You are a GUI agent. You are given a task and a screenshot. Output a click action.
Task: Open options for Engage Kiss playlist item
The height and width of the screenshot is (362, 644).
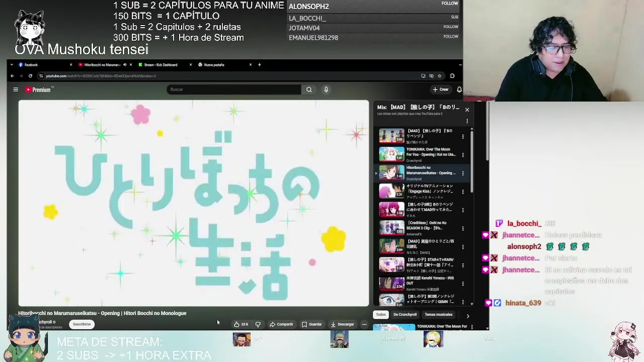(463, 192)
